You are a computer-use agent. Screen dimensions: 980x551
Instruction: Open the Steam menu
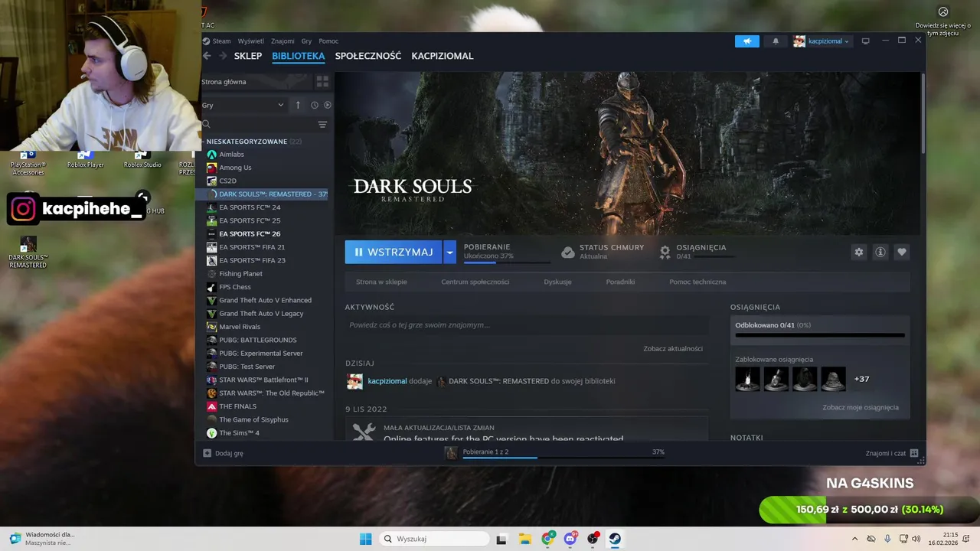point(221,41)
